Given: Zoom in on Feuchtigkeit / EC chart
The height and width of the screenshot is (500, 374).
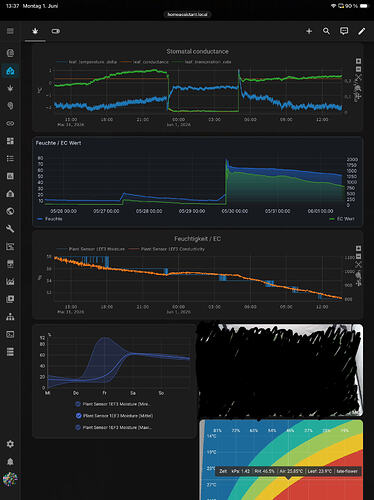Looking at the screenshot, I should [358, 248].
